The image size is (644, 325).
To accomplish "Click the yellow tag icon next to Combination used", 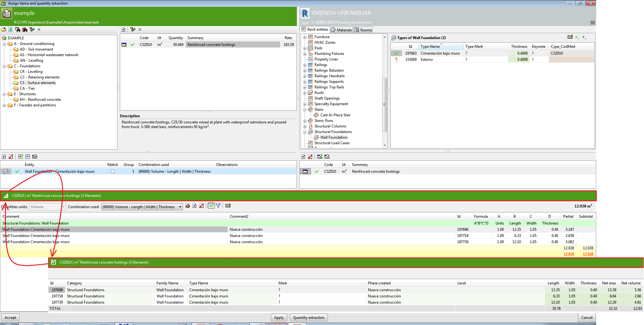I will tap(188, 206).
